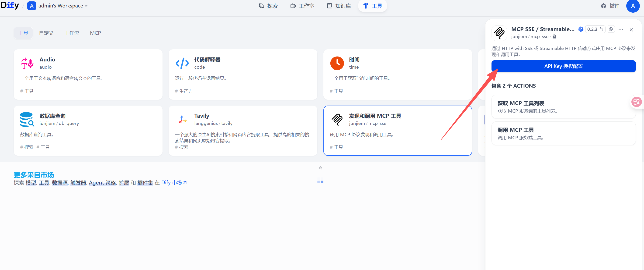Click the user avatar in top right
The height and width of the screenshot is (270, 644).
tap(633, 6)
